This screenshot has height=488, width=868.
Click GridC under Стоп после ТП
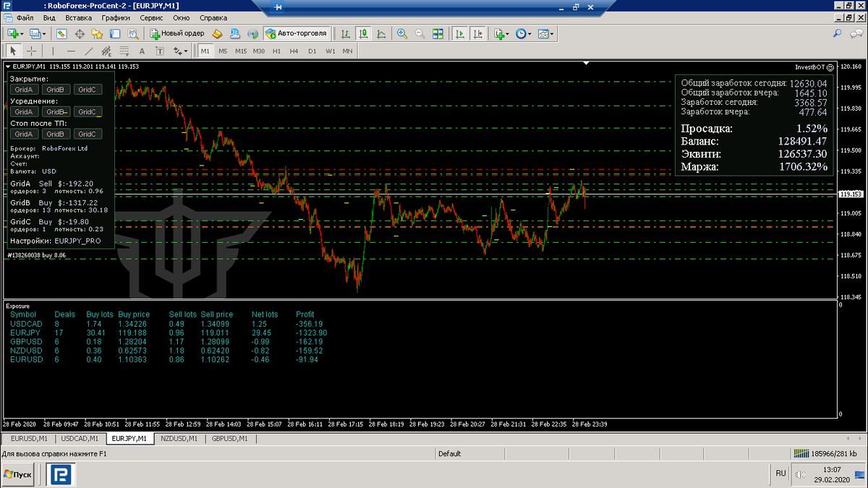tap(88, 134)
